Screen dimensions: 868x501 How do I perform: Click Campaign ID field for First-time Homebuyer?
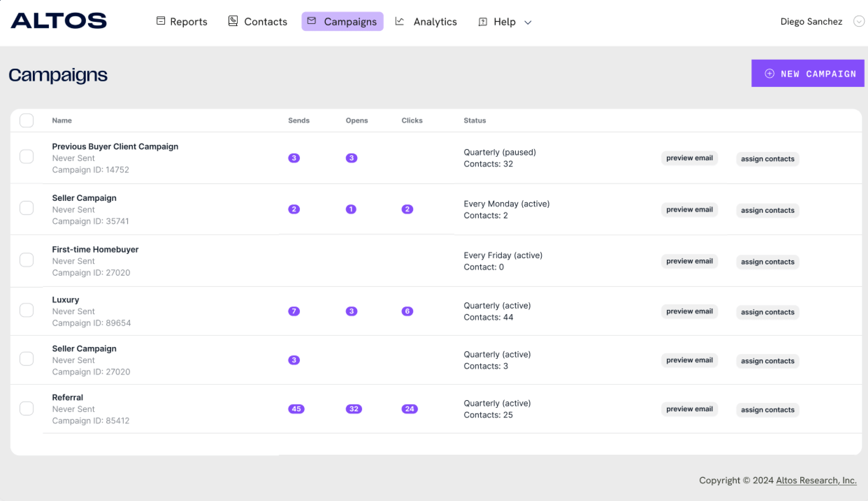click(91, 272)
